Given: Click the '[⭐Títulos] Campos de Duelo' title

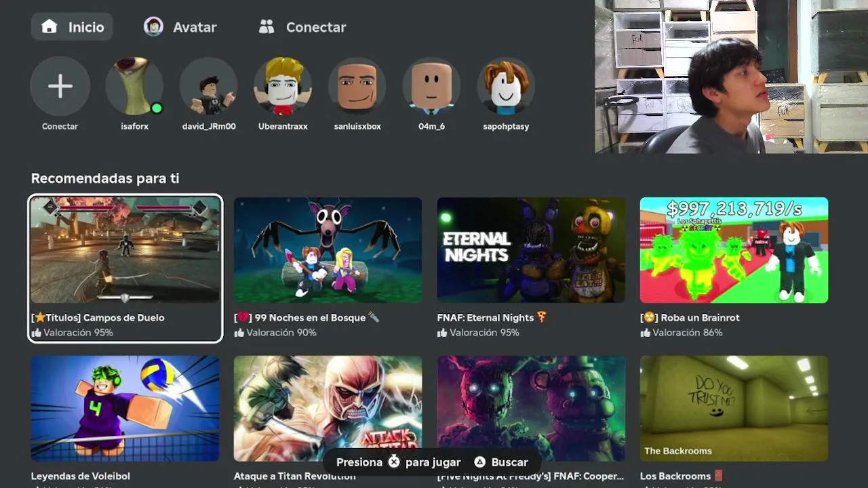Looking at the screenshot, I should 98,317.
